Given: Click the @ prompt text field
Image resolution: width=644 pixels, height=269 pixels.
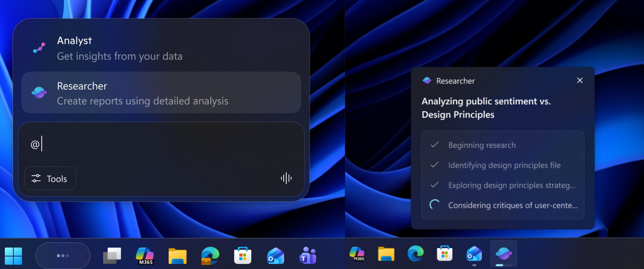Looking at the screenshot, I should point(161,145).
